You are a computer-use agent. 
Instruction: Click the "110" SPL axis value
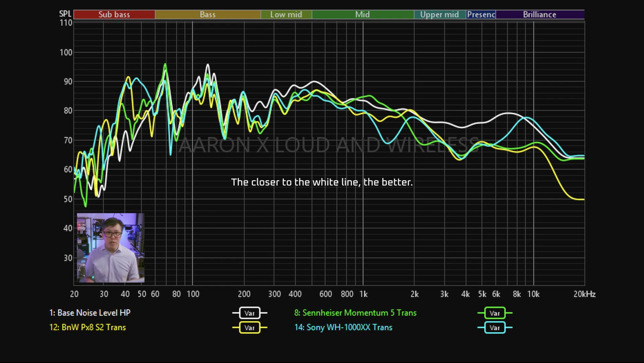tap(66, 23)
